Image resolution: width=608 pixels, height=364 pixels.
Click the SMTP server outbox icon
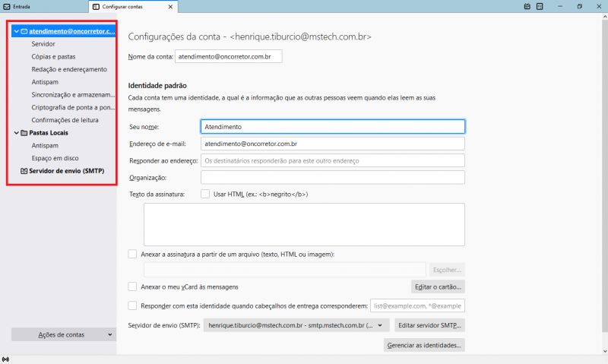(24, 170)
